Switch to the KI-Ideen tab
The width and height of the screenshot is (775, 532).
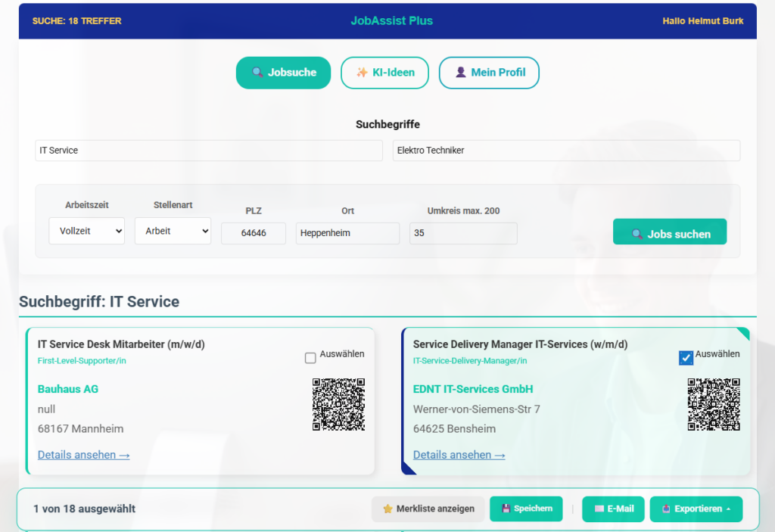[384, 73]
